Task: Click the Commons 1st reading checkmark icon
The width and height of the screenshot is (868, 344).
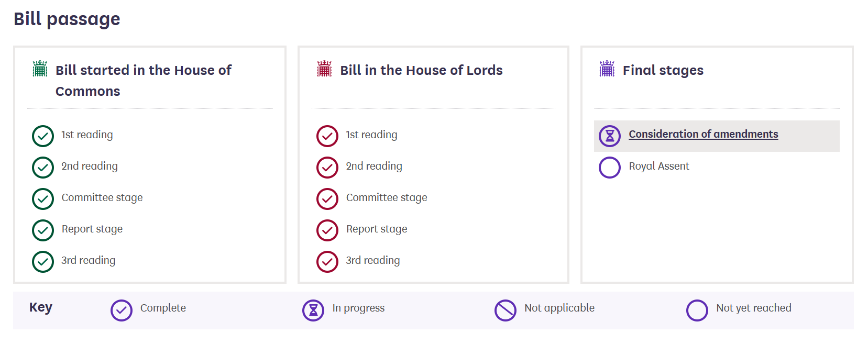Action: click(x=43, y=136)
